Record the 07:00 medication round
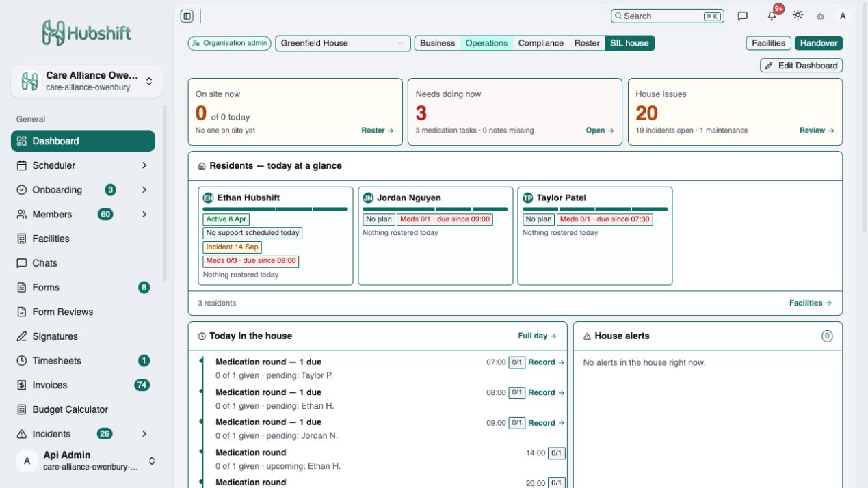The width and height of the screenshot is (868, 488). coord(547,362)
